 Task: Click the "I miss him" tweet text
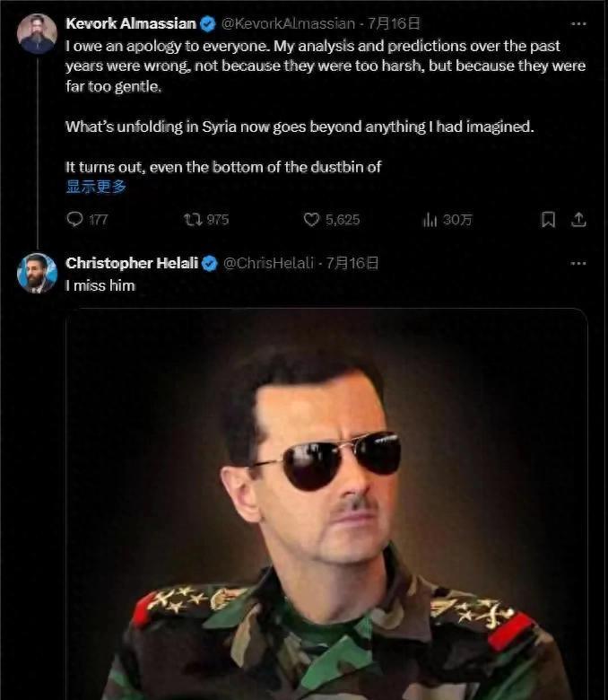(100, 285)
